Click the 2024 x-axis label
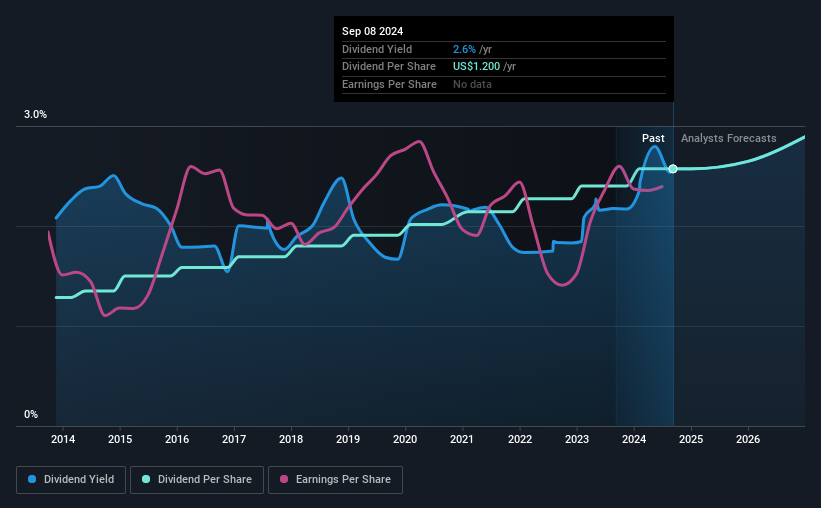This screenshot has height=508, width=821. [x=634, y=439]
